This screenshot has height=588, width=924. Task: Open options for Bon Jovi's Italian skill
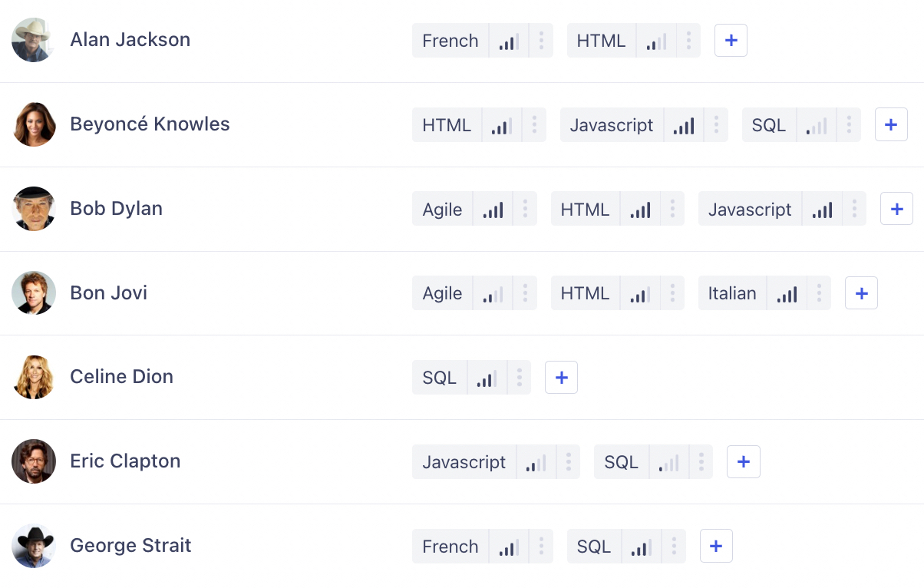point(819,293)
